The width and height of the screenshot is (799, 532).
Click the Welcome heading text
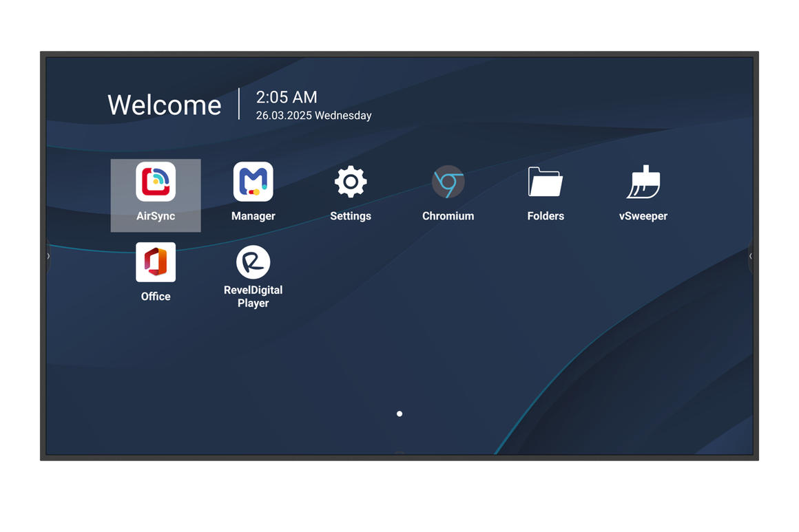click(165, 105)
